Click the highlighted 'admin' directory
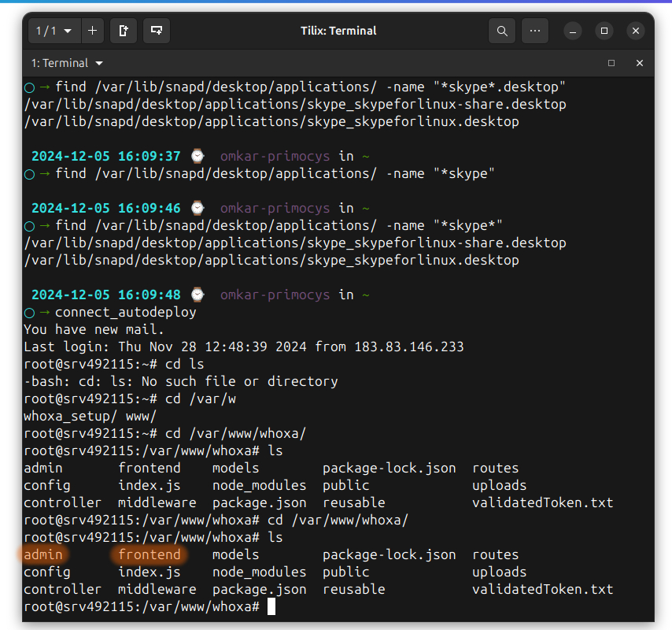 42,554
